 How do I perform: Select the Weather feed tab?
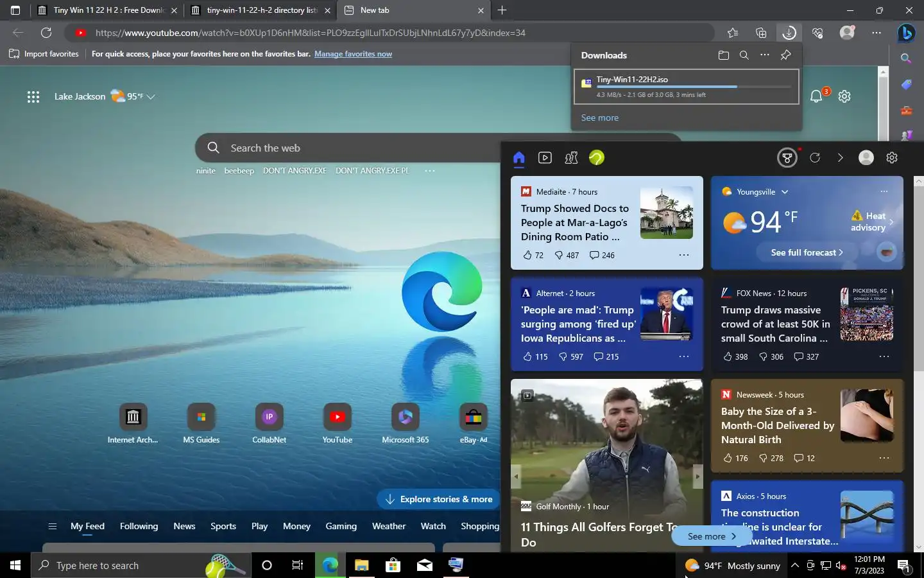coord(389,526)
